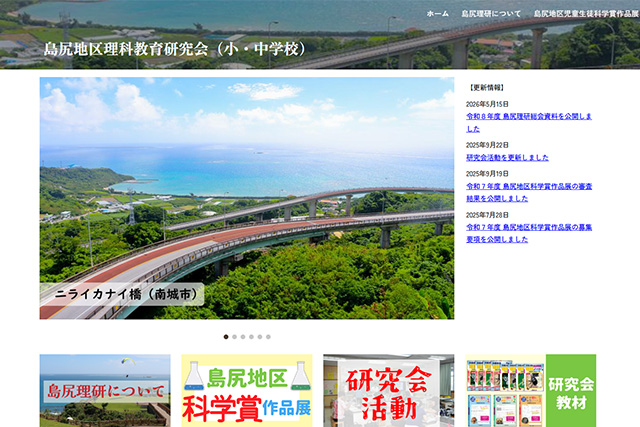
Task: Select the fifth slideshow dot
Action: click(260, 337)
